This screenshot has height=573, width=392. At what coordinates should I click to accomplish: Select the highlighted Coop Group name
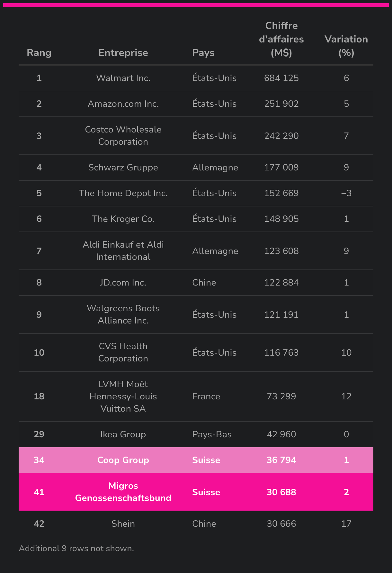click(123, 460)
